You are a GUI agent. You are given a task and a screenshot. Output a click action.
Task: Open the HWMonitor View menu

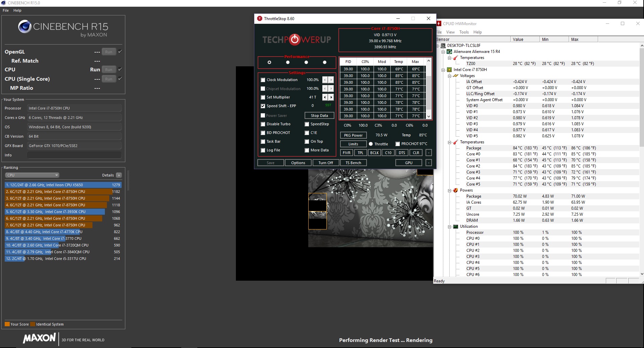[450, 32]
